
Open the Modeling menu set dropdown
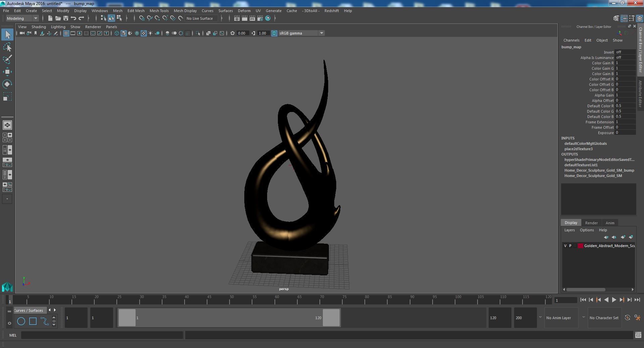coord(22,18)
